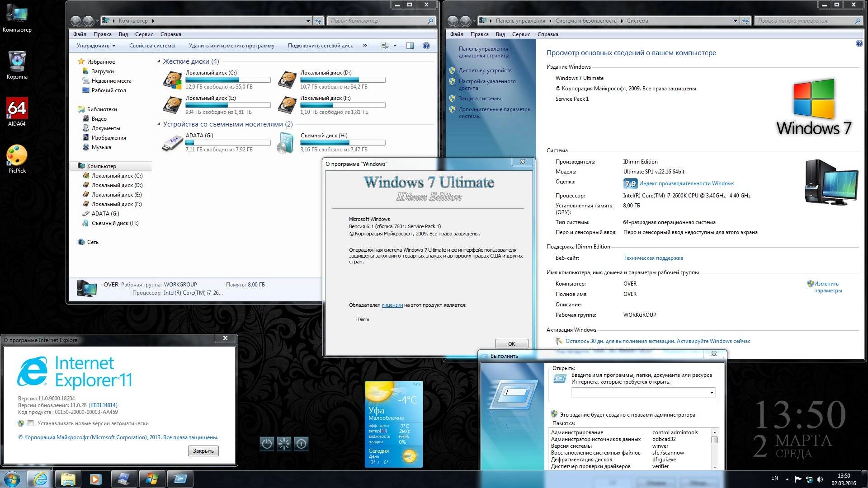Click OK in the О программе Windows dialog
The width and height of the screenshot is (868, 488).
(512, 344)
